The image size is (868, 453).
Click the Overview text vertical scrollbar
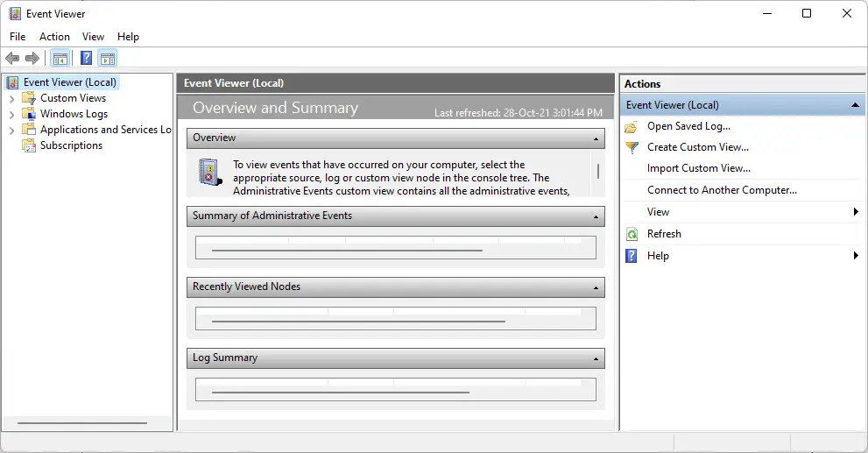tap(598, 173)
